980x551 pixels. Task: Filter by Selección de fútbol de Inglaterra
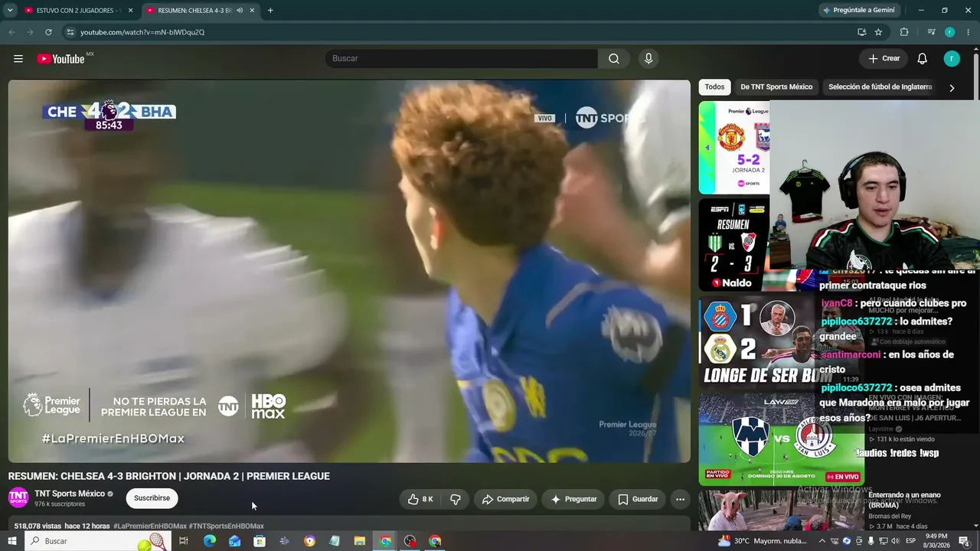tap(880, 87)
